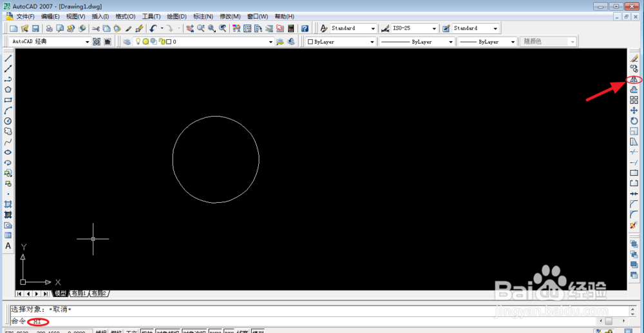
Task: Toggle layer 0 lock icon
Action: click(162, 41)
